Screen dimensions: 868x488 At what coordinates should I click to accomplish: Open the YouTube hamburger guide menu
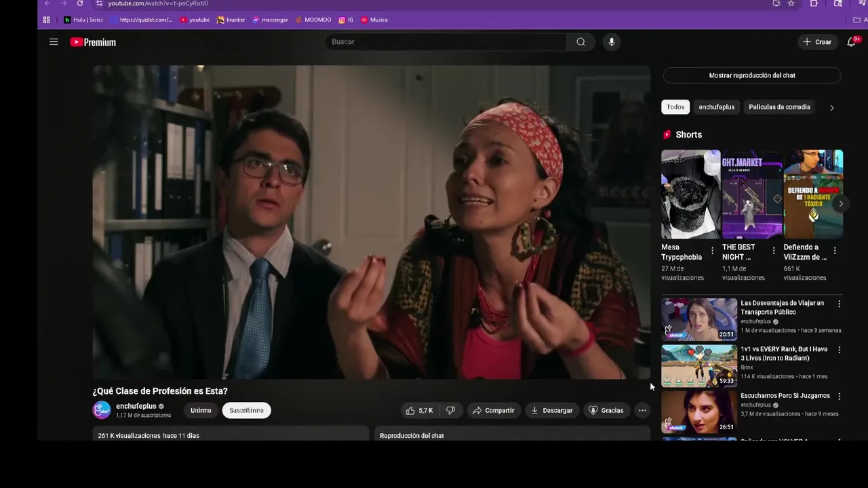54,42
